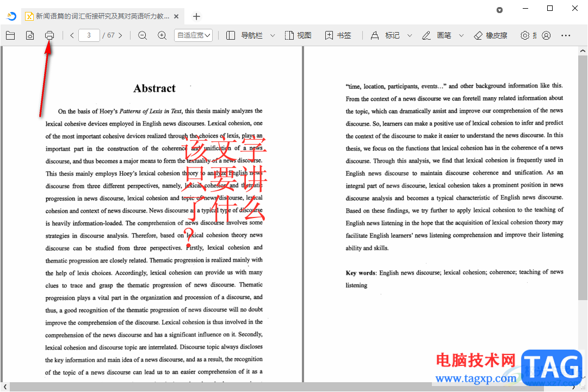The height and width of the screenshot is (392, 588).
Task: Open the 视图 view menu
Action: [x=298, y=35]
